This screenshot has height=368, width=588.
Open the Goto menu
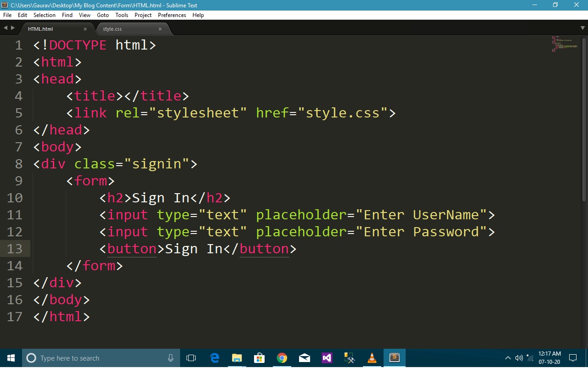tap(102, 15)
